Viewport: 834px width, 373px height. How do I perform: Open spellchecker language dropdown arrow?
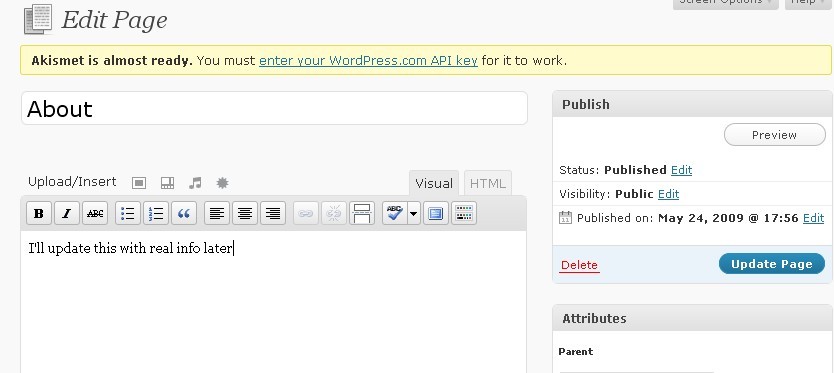point(414,213)
